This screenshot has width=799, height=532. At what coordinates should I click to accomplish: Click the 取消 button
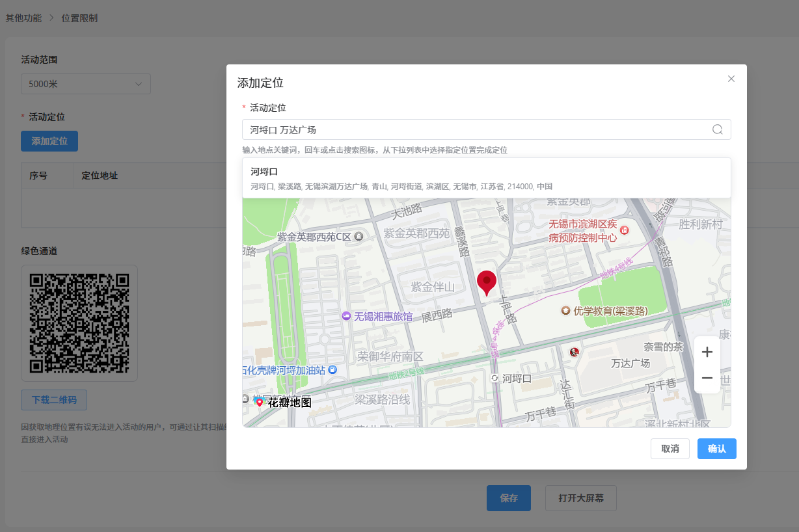coord(670,449)
